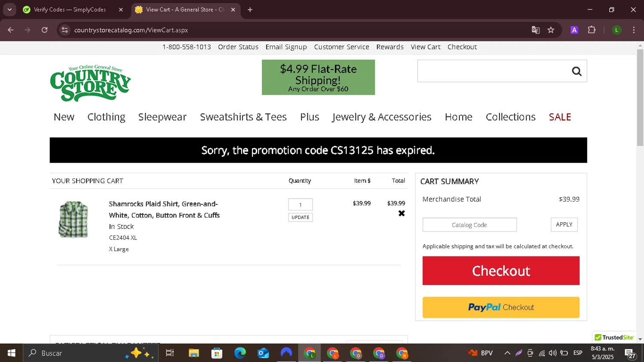This screenshot has width=644, height=362.
Task: Click the Country Store logo
Action: pyautogui.click(x=90, y=83)
